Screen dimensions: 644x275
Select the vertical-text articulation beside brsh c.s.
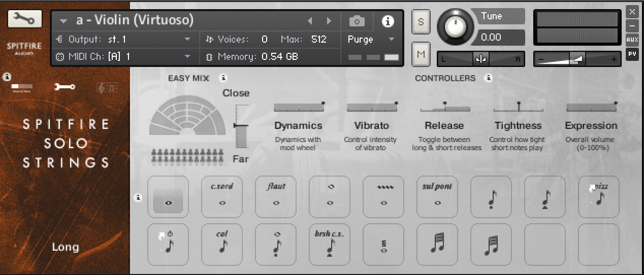pos(383,245)
